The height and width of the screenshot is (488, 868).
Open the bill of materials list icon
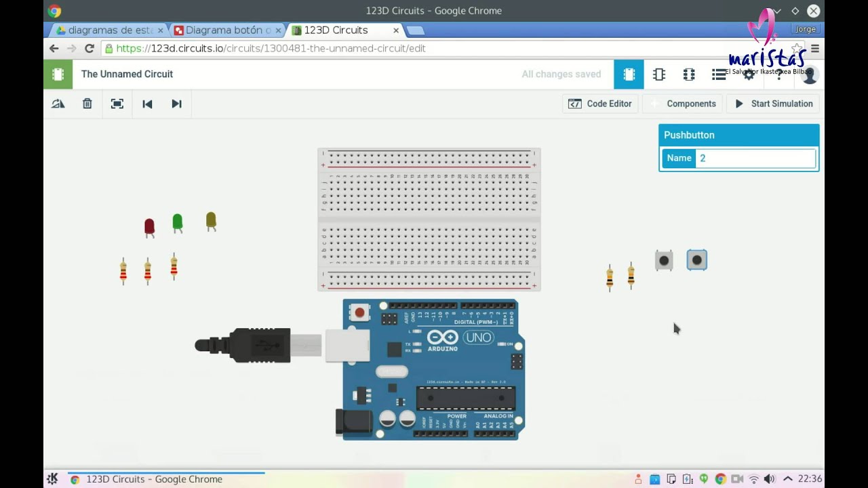click(x=719, y=75)
